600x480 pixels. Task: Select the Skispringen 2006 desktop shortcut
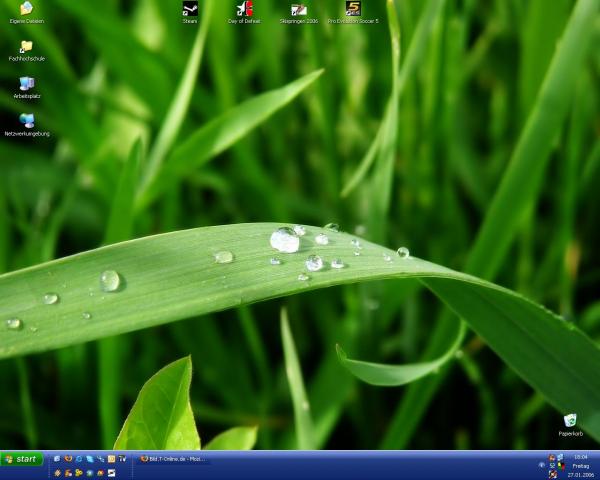point(299,13)
